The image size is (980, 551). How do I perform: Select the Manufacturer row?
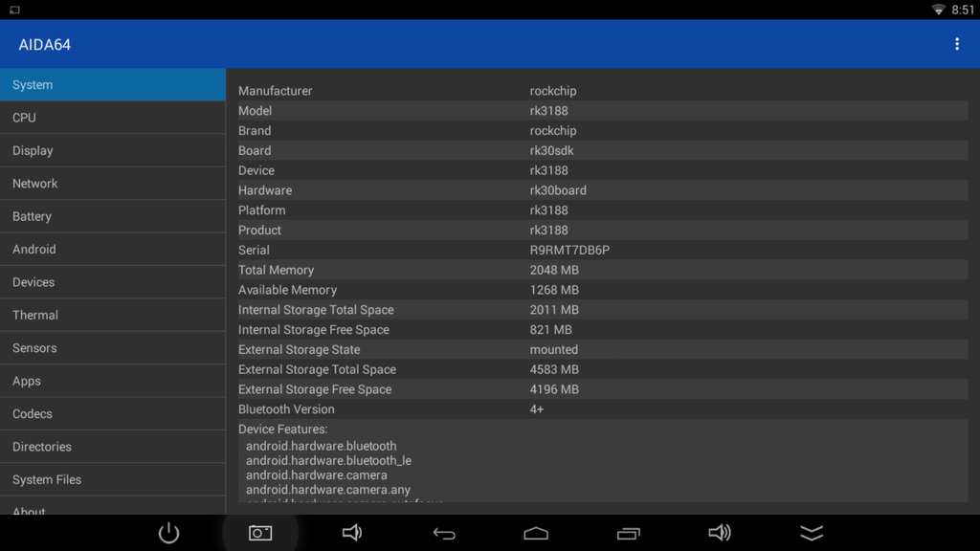pos(603,91)
